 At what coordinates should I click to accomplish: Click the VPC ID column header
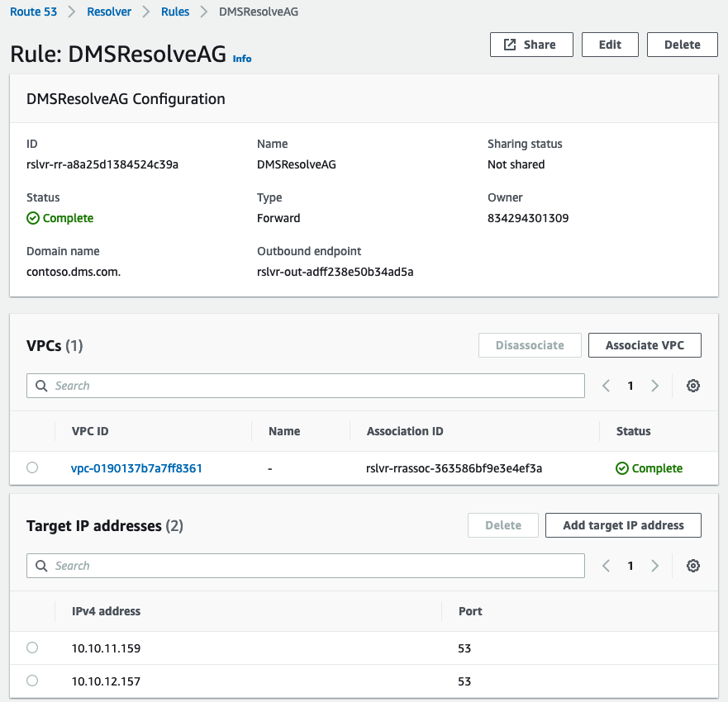(x=90, y=431)
